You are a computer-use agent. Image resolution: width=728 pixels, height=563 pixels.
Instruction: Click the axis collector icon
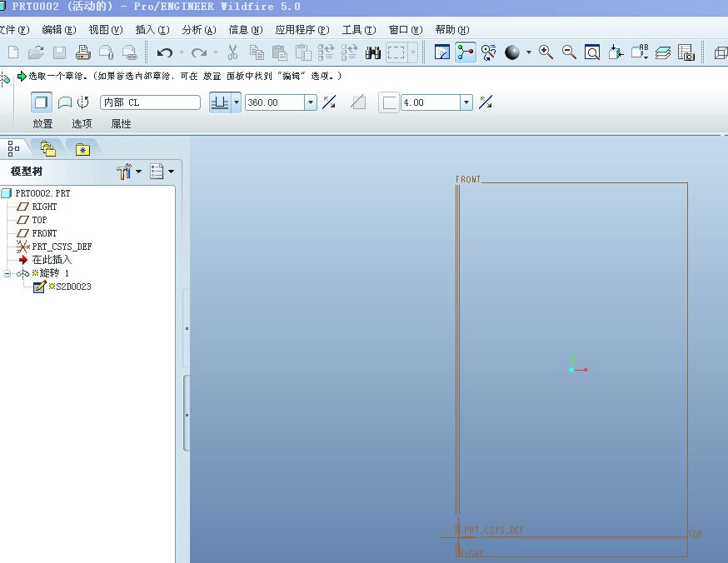pos(83,102)
